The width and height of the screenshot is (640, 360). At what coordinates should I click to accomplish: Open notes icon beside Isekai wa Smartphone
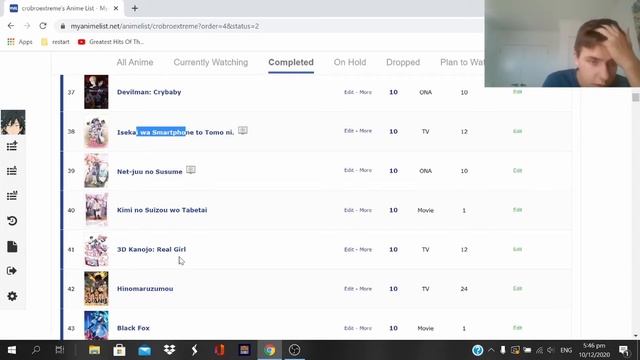[x=243, y=131]
